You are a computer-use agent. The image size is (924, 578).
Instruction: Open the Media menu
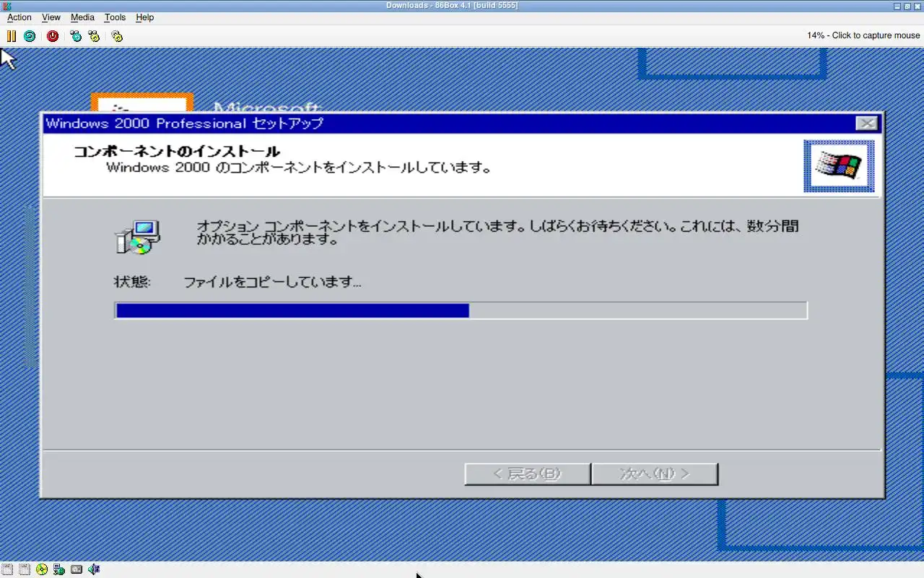point(82,17)
